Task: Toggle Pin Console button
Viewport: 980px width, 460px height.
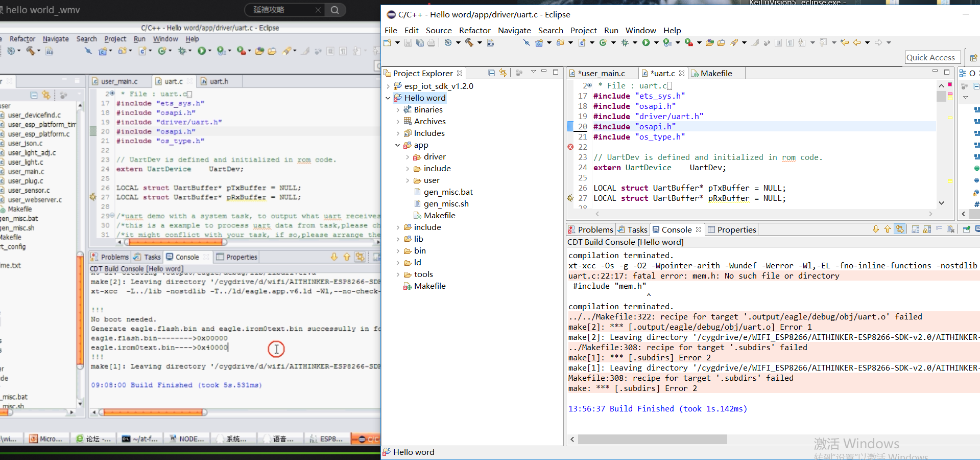Action: click(967, 229)
